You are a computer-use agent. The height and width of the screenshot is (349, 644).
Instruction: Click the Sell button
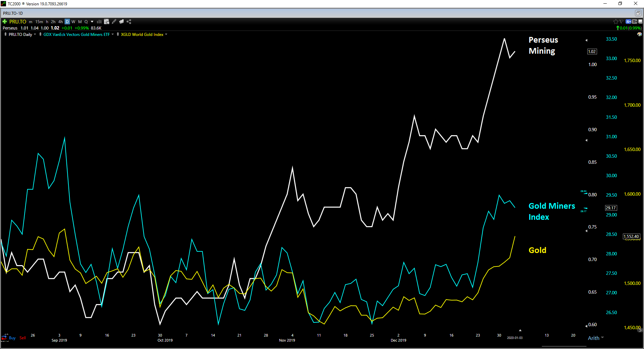pos(22,338)
